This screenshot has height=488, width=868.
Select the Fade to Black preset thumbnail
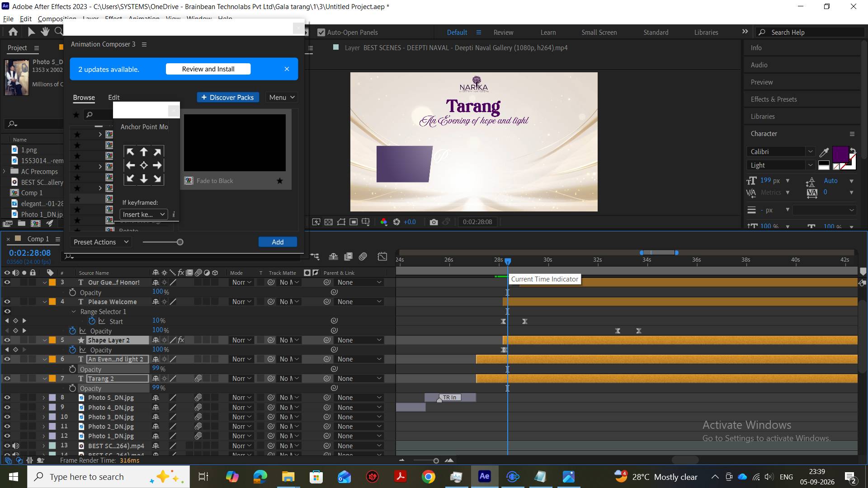click(235, 143)
